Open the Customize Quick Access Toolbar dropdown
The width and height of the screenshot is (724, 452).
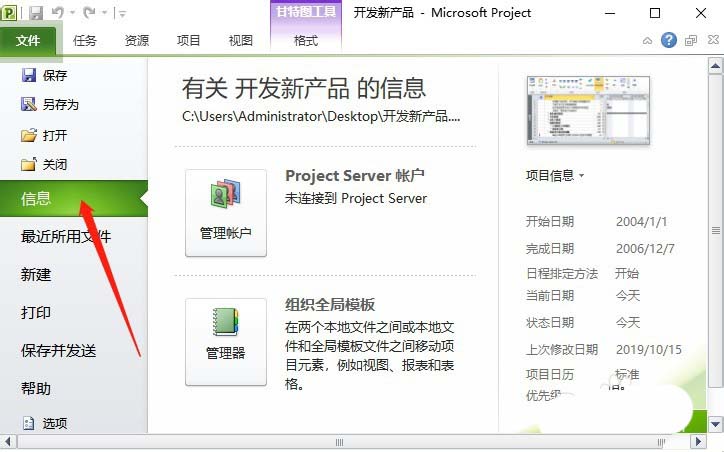[122, 14]
